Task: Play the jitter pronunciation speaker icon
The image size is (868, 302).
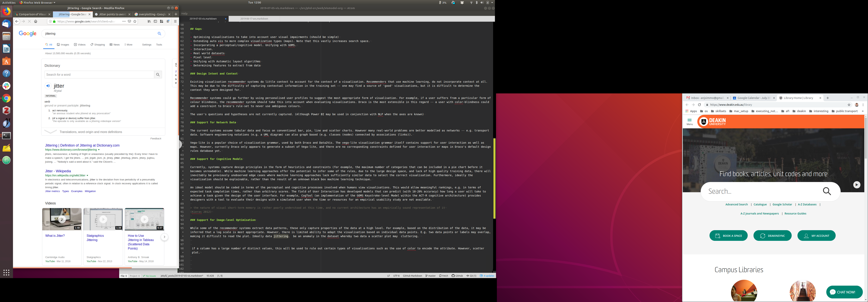Action: 48,86
